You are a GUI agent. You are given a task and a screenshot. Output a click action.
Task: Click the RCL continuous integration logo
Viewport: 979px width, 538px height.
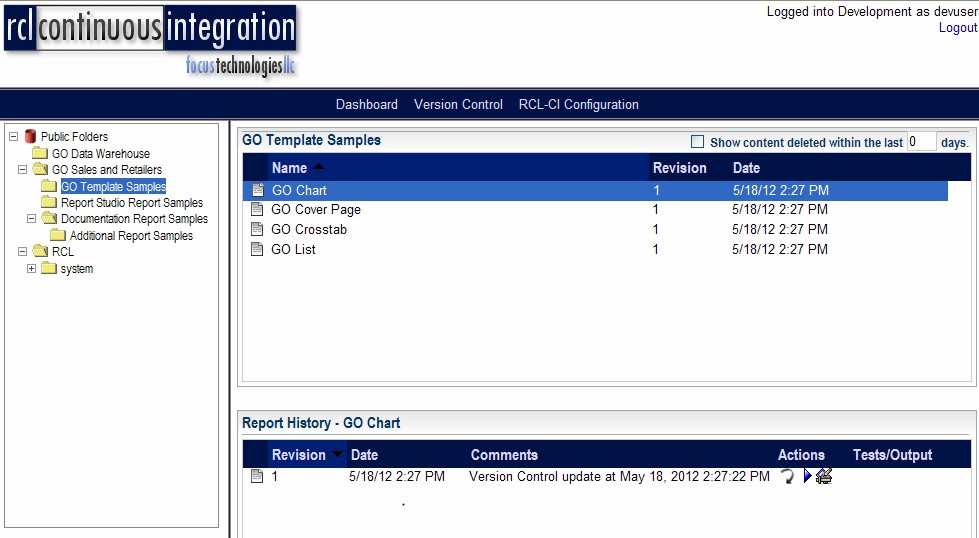pyautogui.click(x=150, y=41)
